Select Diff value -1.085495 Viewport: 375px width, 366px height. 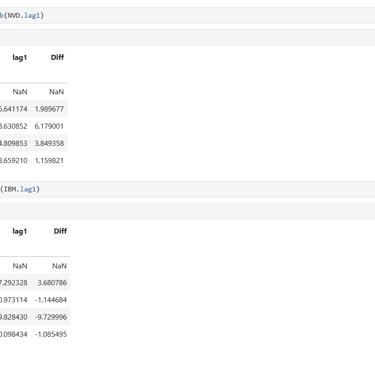click(x=51, y=334)
